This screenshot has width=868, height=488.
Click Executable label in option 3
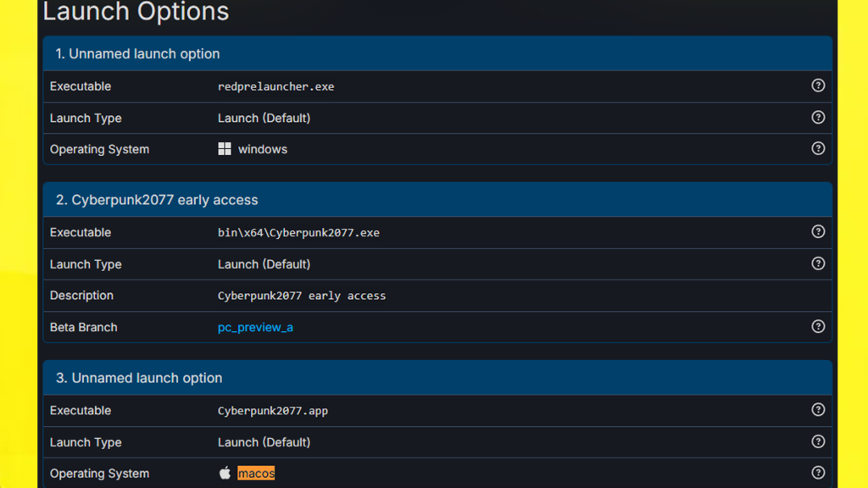point(81,411)
